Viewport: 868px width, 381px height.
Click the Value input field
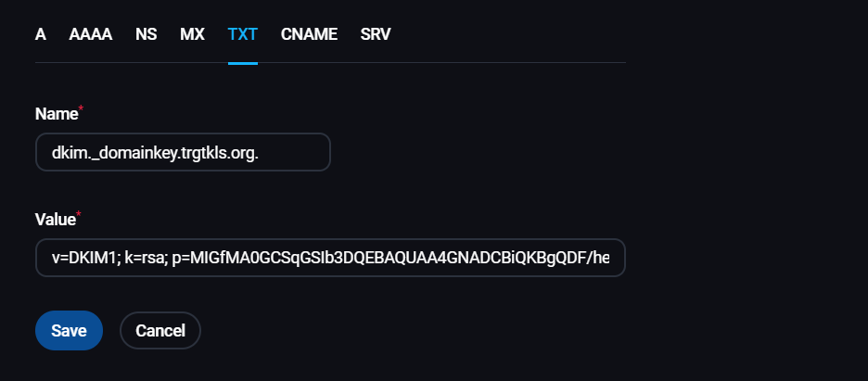330,258
